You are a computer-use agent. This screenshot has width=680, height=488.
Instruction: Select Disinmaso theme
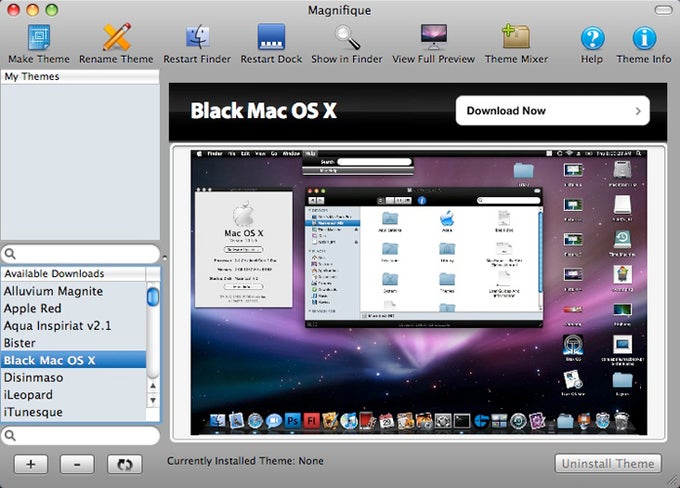73,377
